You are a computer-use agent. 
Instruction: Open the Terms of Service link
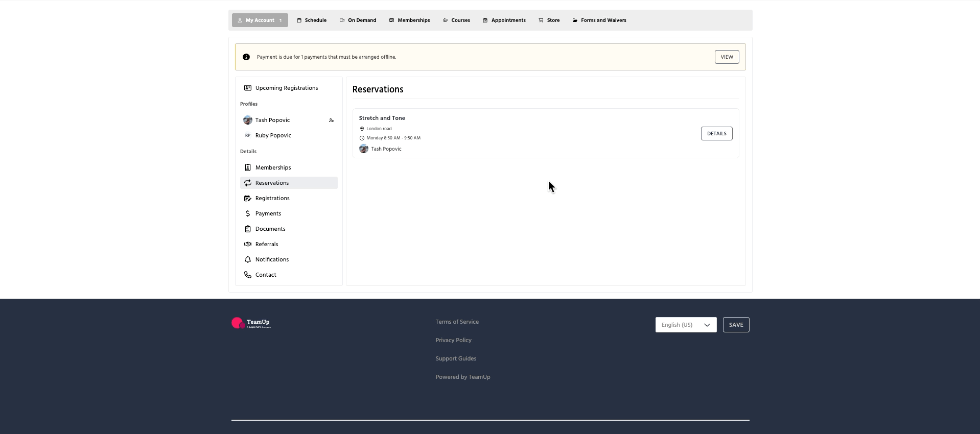tap(457, 322)
